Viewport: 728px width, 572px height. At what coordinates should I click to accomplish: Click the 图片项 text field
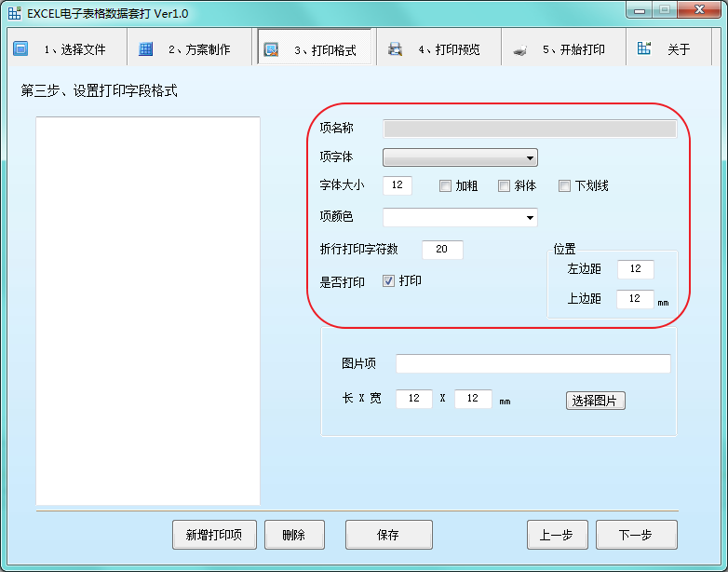pos(533,363)
